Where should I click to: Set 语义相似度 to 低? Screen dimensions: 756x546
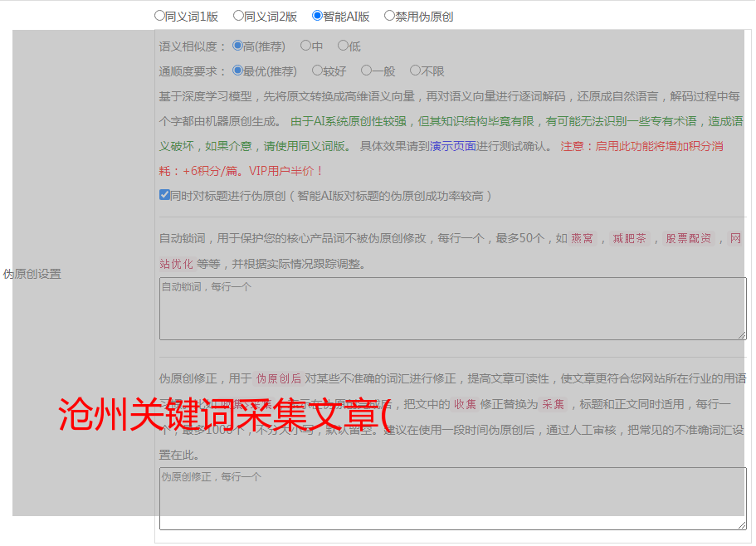point(343,46)
